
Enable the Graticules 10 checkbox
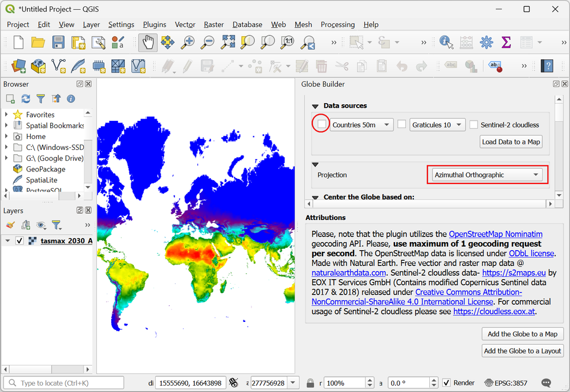click(x=402, y=124)
